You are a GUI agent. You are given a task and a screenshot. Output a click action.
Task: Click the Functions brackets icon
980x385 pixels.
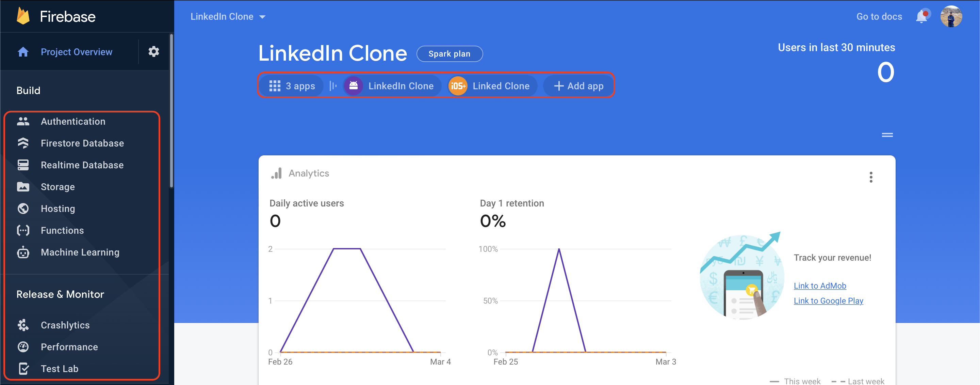(x=23, y=230)
